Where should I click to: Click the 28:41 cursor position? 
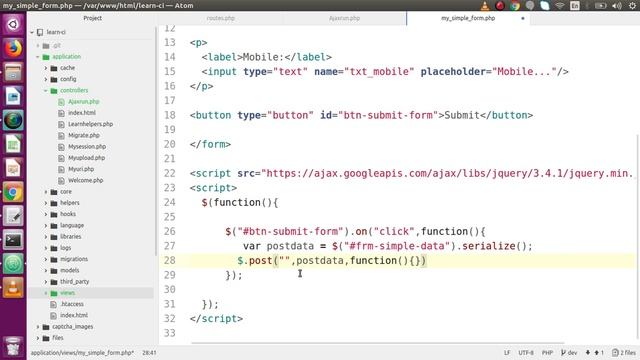coord(149,353)
